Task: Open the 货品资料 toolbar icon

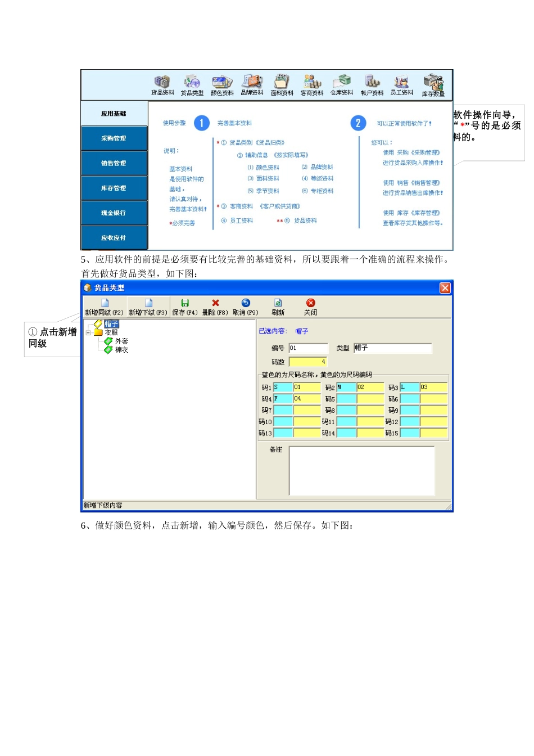Action: (x=162, y=85)
